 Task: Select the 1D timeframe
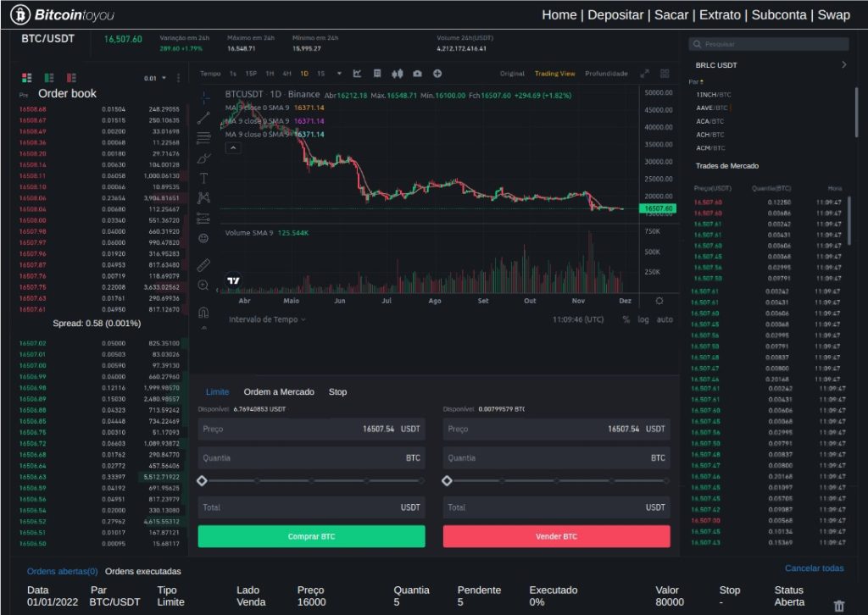pos(304,74)
